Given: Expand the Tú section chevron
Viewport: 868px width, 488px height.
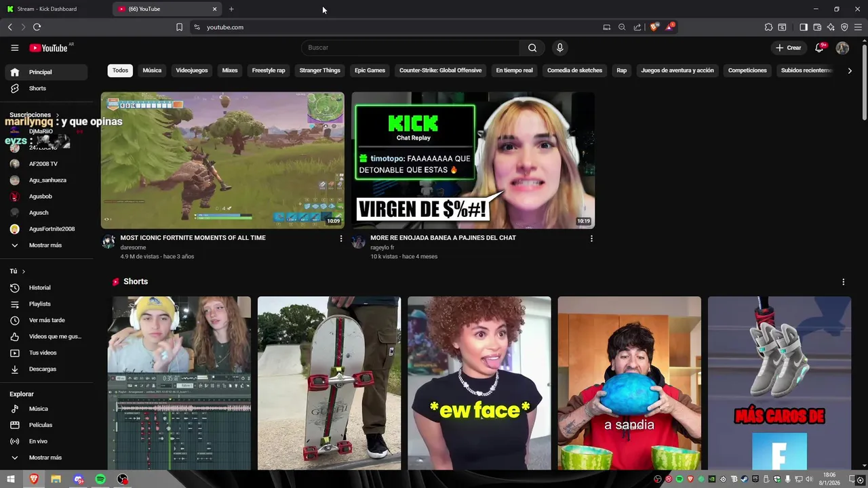Looking at the screenshot, I should tap(24, 271).
